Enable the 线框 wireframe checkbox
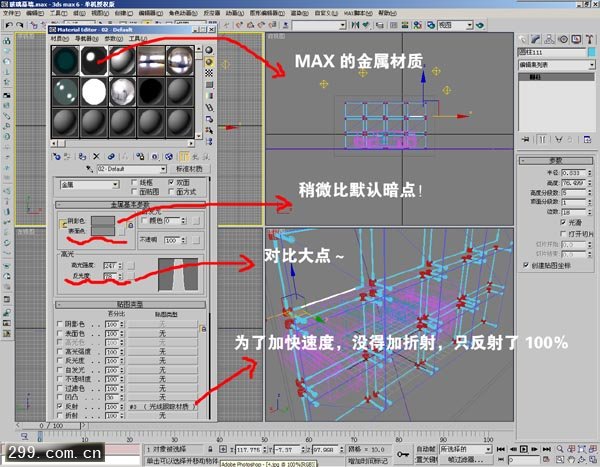The image size is (600, 467). click(x=134, y=182)
